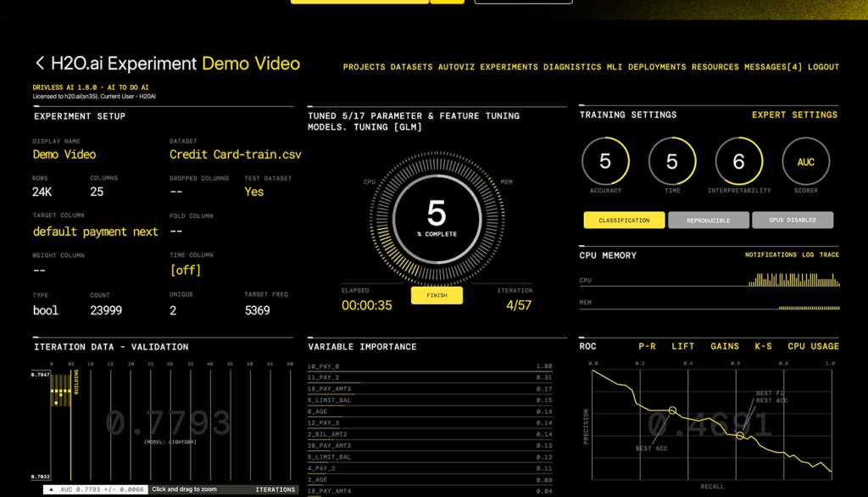
Task: Select the 0_AGE variable row
Action: pyautogui.click(x=430, y=411)
